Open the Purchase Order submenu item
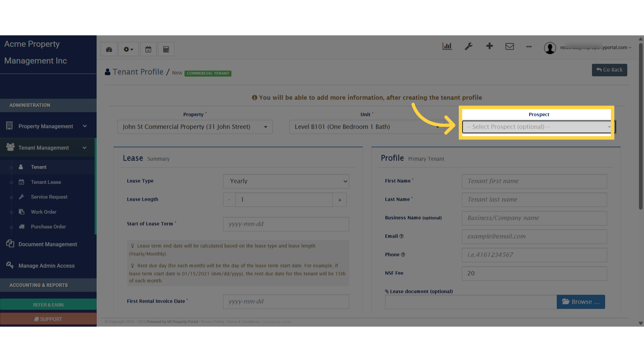644x362 pixels. (x=48, y=227)
